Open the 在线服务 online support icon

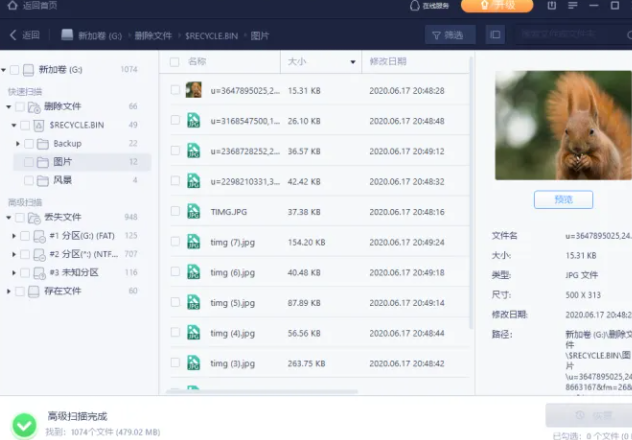point(415,6)
